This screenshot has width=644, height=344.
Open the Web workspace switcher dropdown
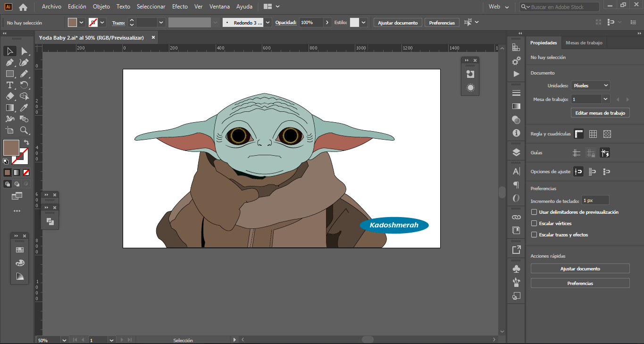click(499, 7)
